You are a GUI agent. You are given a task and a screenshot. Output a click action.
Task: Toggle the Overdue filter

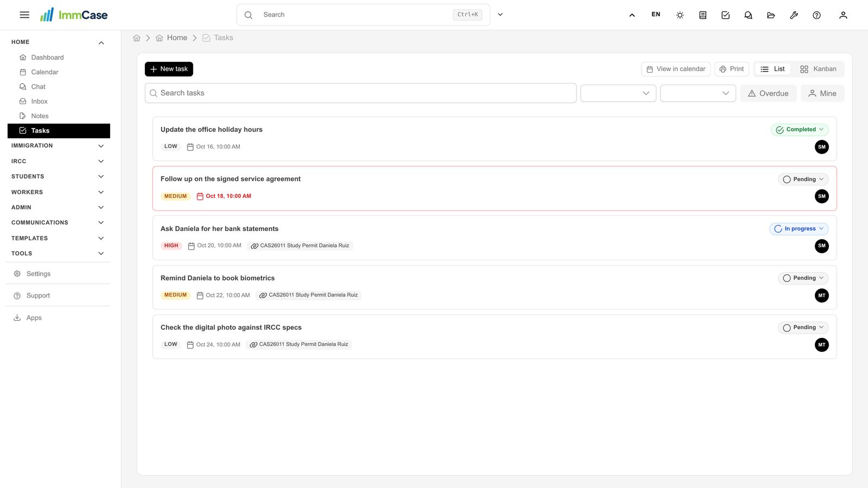tap(768, 93)
